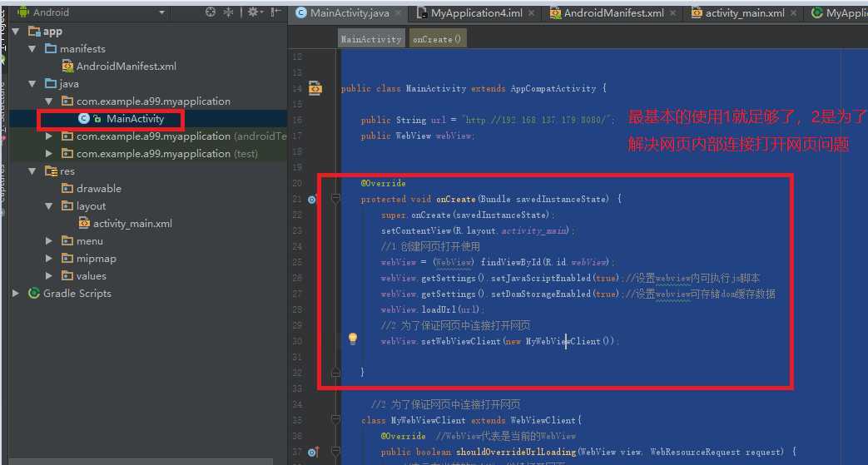Image resolution: width=868 pixels, height=465 pixels.
Task: Click the yellow light bulb intention icon
Action: (x=353, y=339)
